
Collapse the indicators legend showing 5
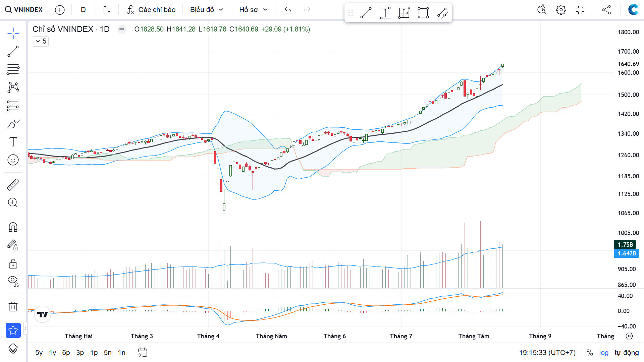click(41, 41)
